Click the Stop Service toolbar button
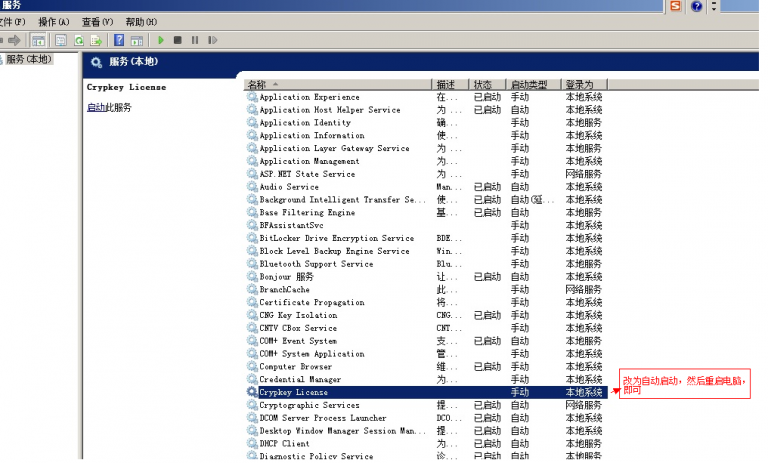 pyautogui.click(x=177, y=40)
